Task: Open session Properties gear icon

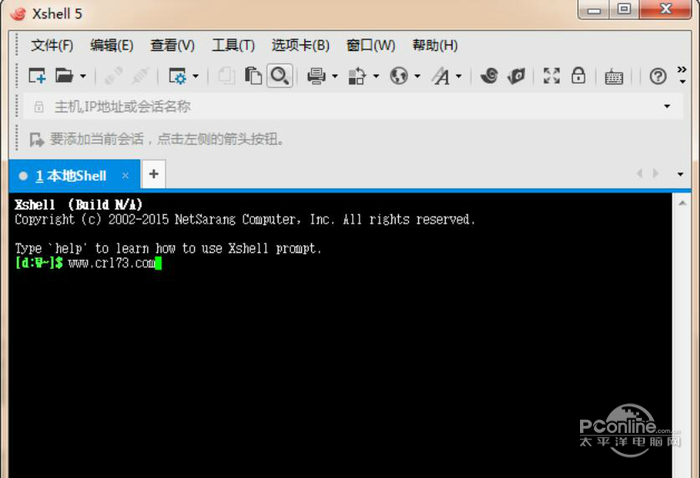Action: [177, 76]
